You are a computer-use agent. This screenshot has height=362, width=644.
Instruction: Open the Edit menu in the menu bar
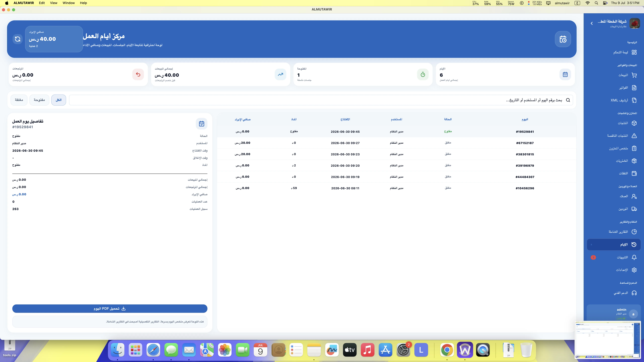coord(42,3)
